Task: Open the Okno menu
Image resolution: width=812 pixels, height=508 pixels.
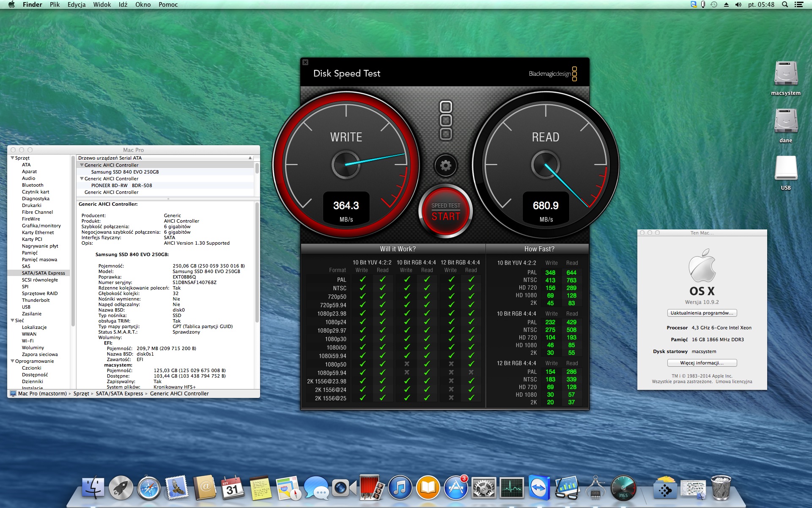Action: (x=143, y=5)
